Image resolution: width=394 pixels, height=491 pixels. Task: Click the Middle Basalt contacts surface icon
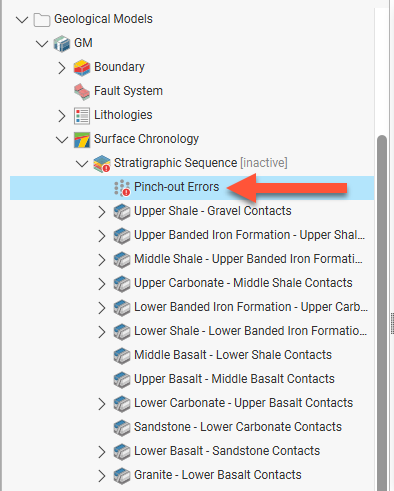point(122,355)
